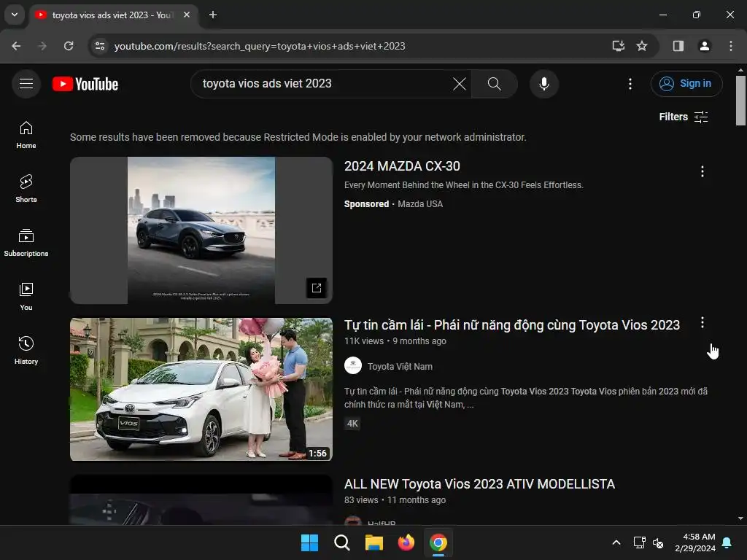Viewport: 747px width, 560px height.
Task: Install app using the address bar icon
Action: 619,46
